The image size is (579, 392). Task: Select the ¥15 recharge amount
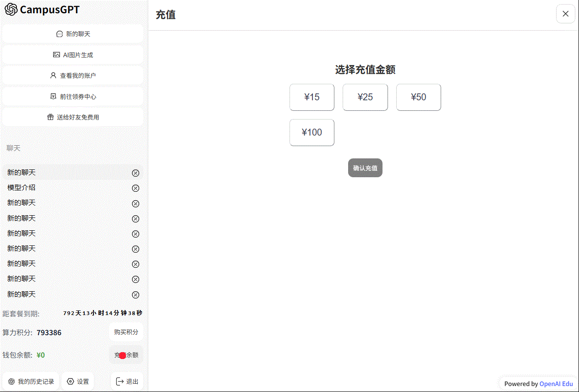tap(312, 97)
